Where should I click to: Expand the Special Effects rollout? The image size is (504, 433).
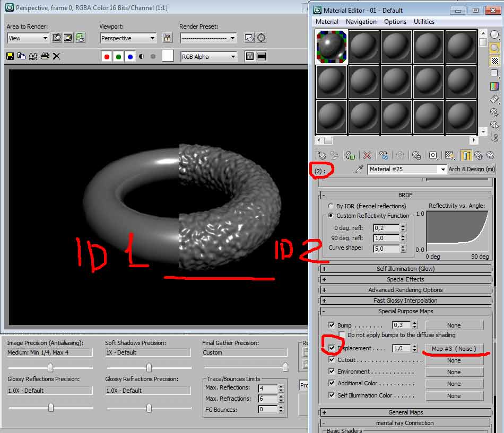point(406,279)
